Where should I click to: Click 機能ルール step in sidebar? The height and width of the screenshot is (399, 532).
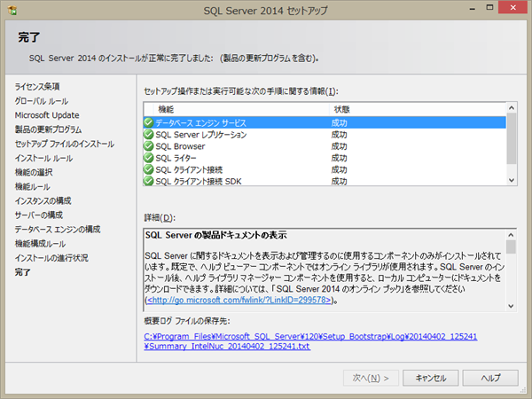(32, 186)
